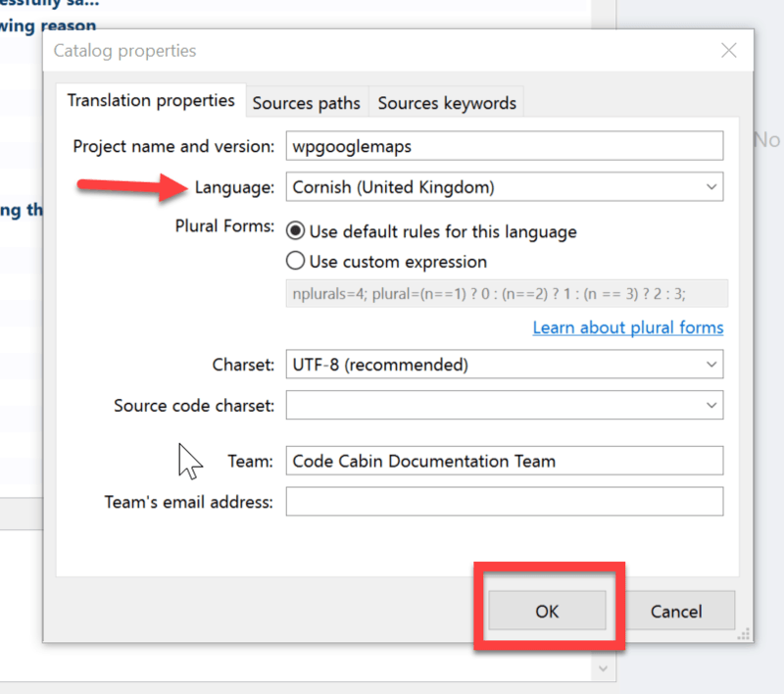Open the Language dropdown
This screenshot has height=694, width=784.
pyautogui.click(x=504, y=187)
